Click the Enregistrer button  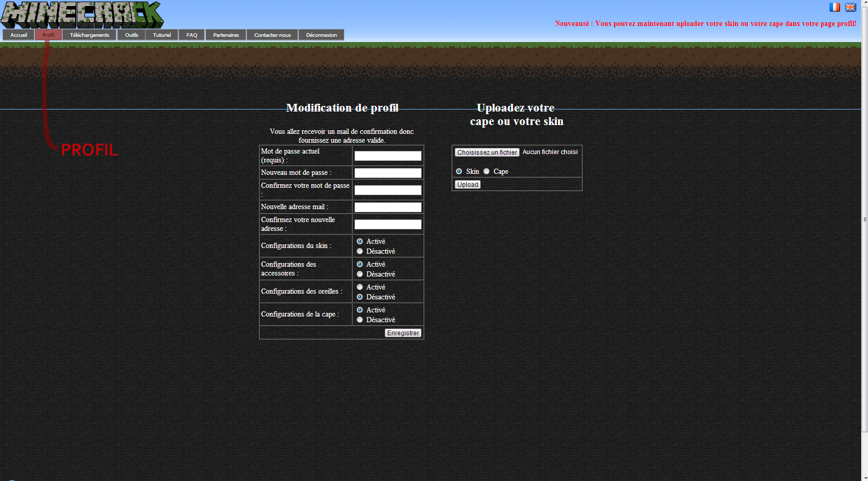click(x=403, y=333)
